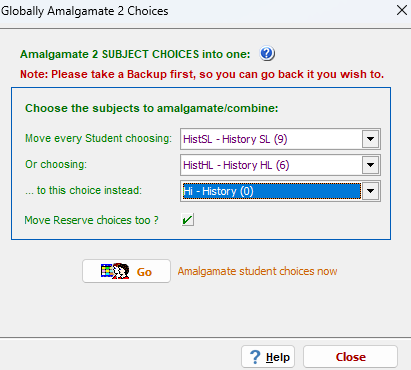This screenshot has height=370, width=411.
Task: Start amalgamation with the Go button
Action: pyautogui.click(x=126, y=271)
